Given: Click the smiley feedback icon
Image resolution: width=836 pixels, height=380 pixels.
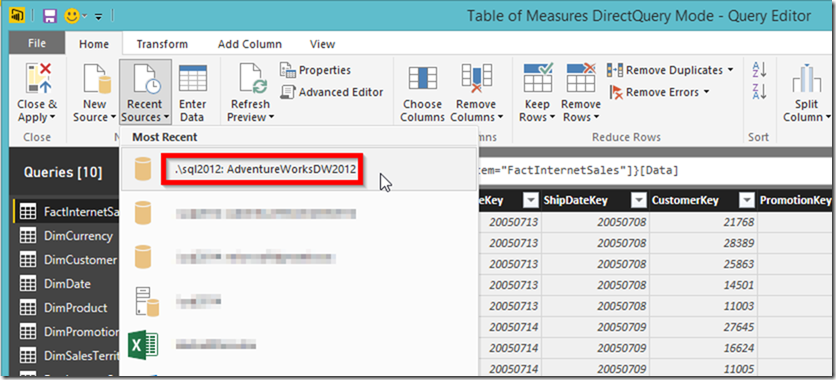Looking at the screenshot, I should tap(72, 16).
